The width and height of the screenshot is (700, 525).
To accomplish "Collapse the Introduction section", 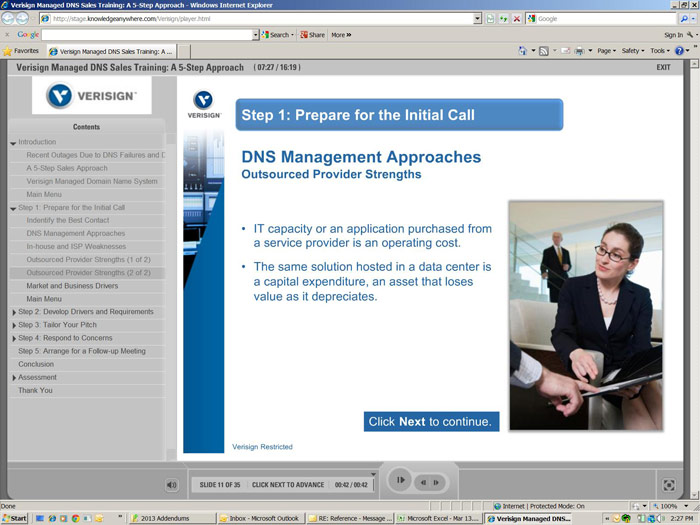I will [x=13, y=143].
